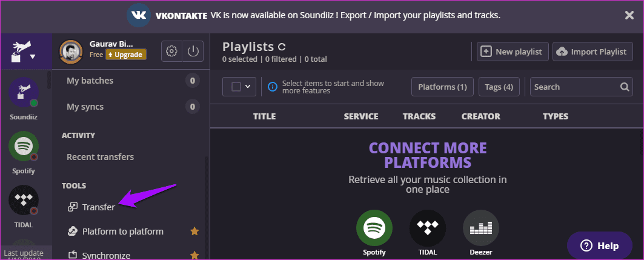Viewport: 644px width, 260px height.
Task: Sort by the TRACKS column
Action: click(419, 116)
